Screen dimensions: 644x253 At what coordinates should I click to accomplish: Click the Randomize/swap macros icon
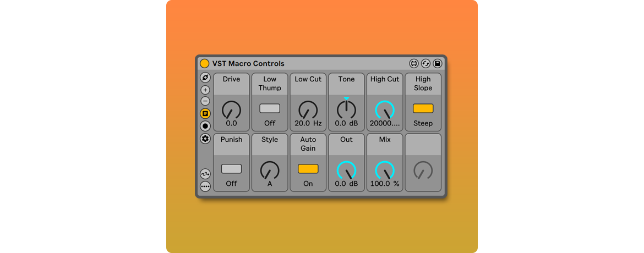(425, 64)
